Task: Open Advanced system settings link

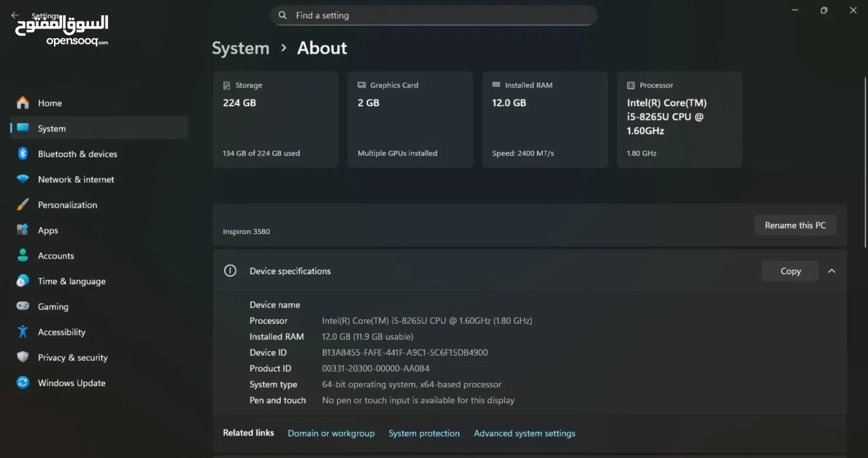Action: pos(524,433)
